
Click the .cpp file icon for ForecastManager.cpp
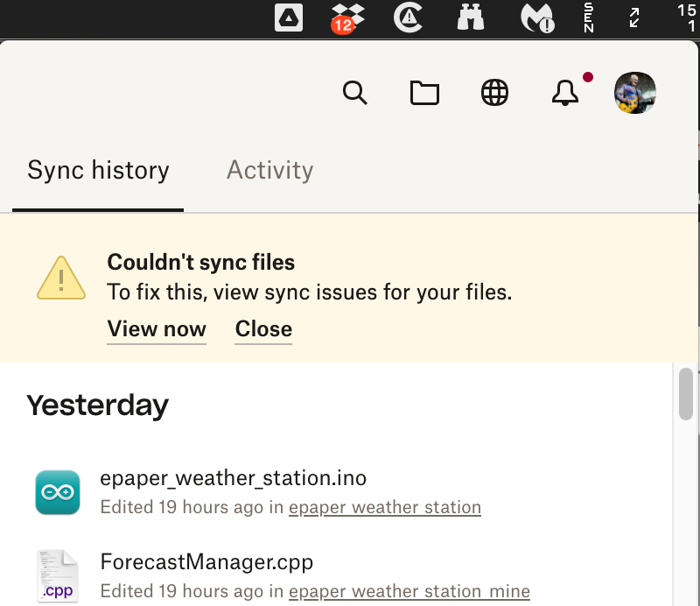click(x=57, y=575)
